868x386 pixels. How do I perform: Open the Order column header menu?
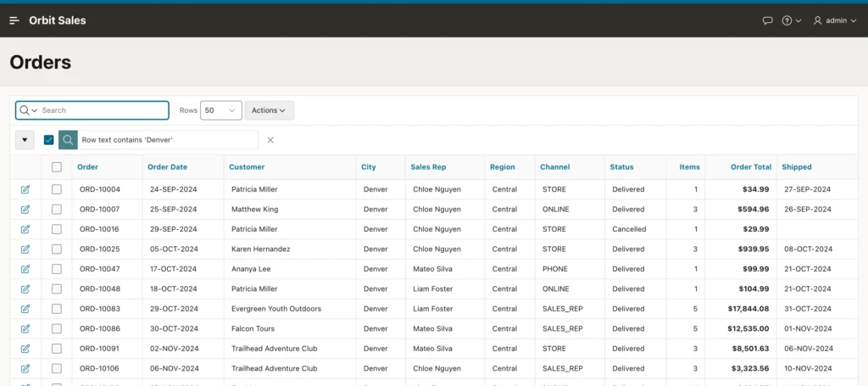pyautogui.click(x=87, y=166)
